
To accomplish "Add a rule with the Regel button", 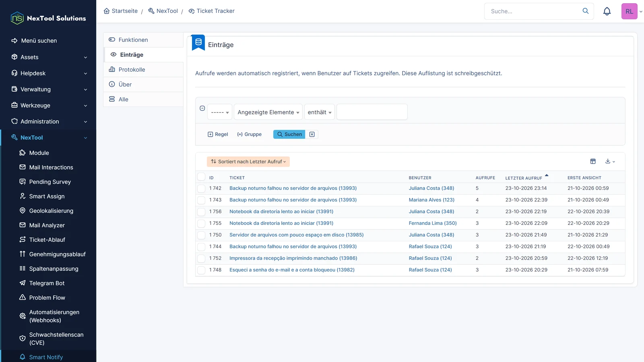I will point(218,134).
